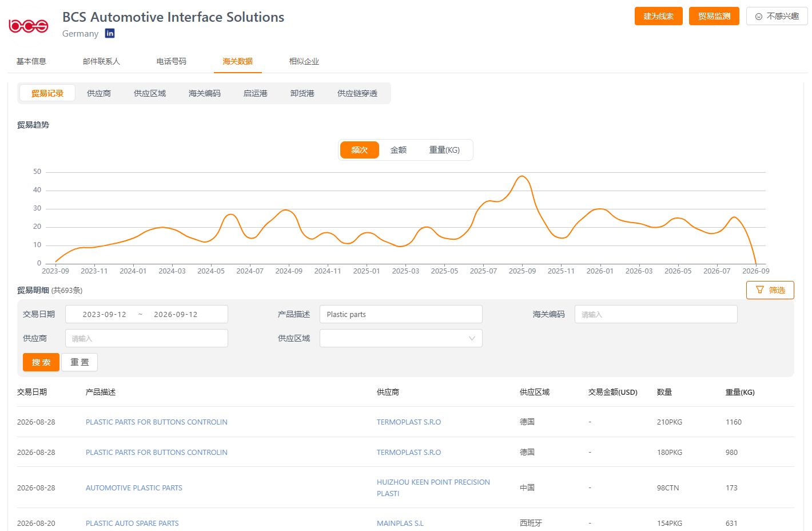Switch to the 基本信息 tab
Screen dimensions: 812x531
[x=31, y=61]
